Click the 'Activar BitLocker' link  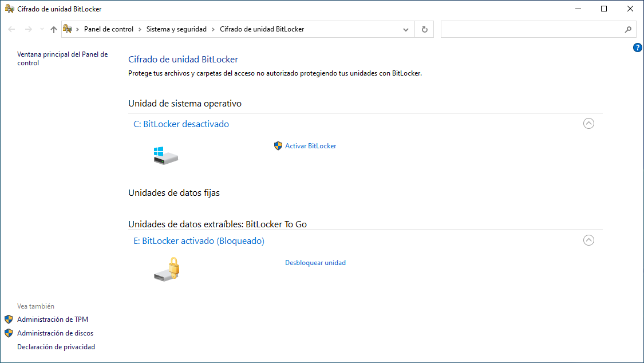[x=310, y=146]
